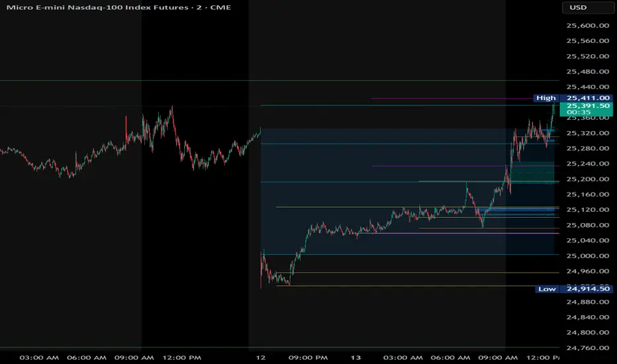Select the High label tag
Screen dimensions: 617x364
(x=546, y=98)
